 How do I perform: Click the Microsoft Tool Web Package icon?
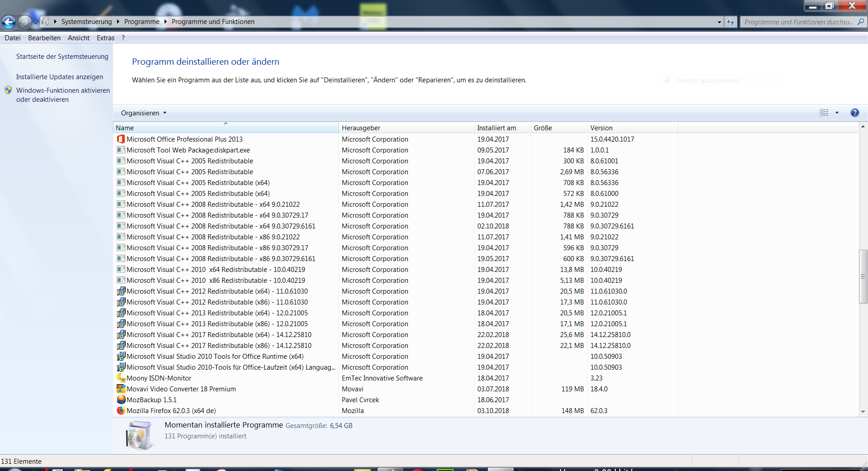[121, 150]
